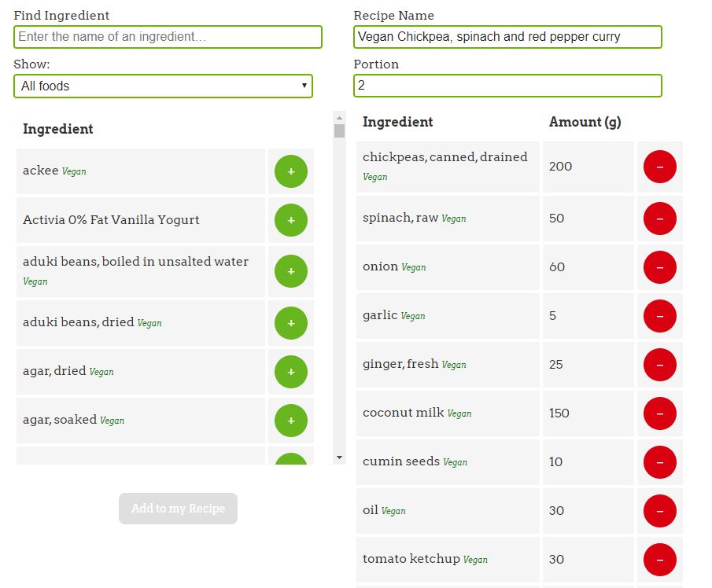Remove tomato ketchup ingredient

point(659,560)
